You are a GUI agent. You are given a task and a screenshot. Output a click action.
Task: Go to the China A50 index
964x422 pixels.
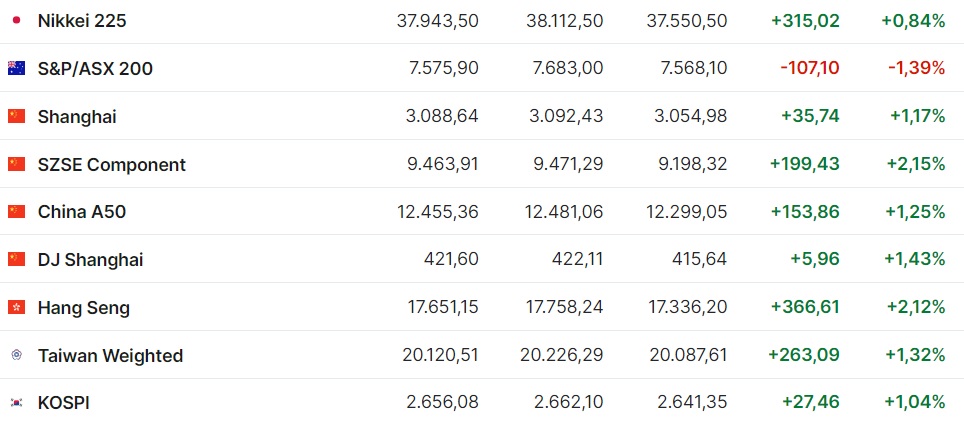click(x=82, y=211)
